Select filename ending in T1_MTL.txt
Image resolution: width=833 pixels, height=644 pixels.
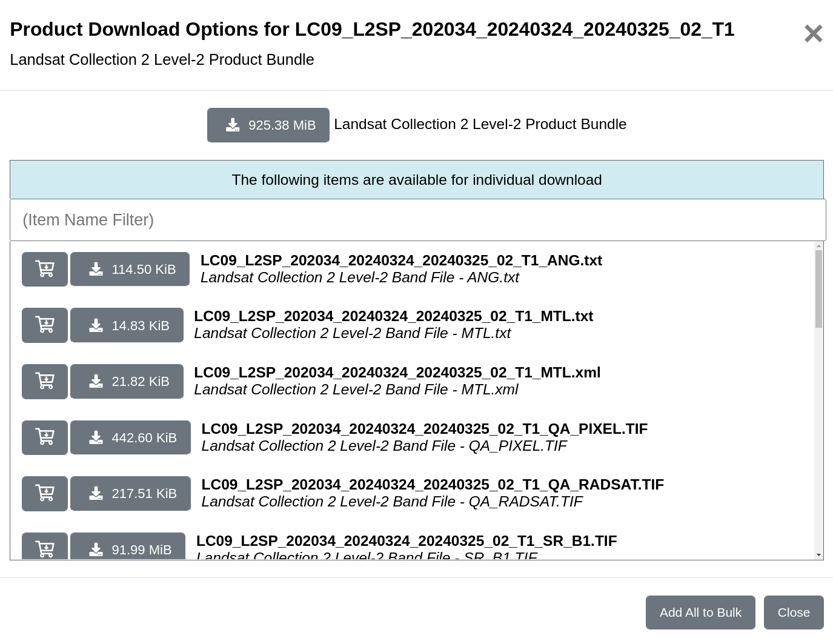click(x=393, y=316)
